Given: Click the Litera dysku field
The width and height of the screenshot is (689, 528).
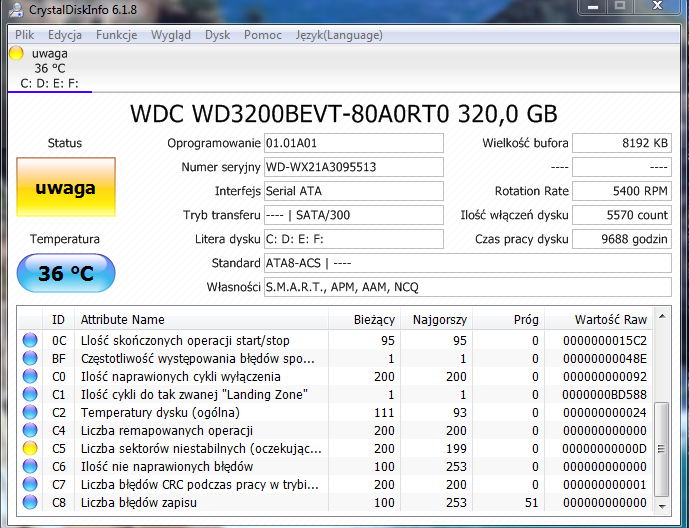Looking at the screenshot, I should [354, 239].
